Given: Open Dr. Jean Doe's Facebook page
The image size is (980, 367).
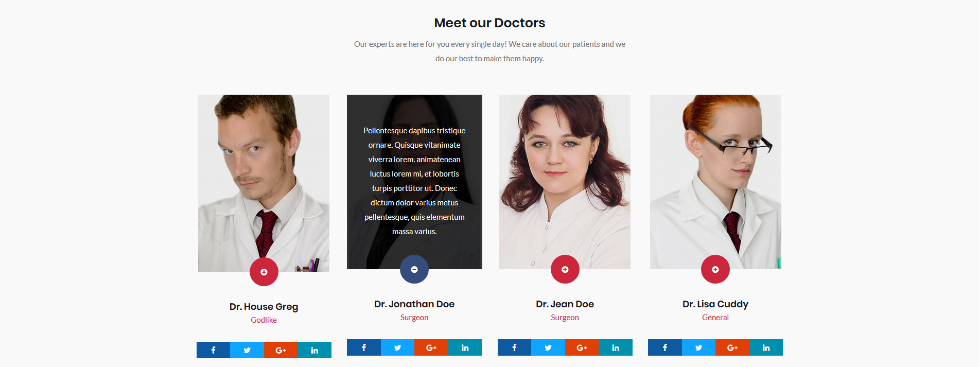Looking at the screenshot, I should point(514,347).
